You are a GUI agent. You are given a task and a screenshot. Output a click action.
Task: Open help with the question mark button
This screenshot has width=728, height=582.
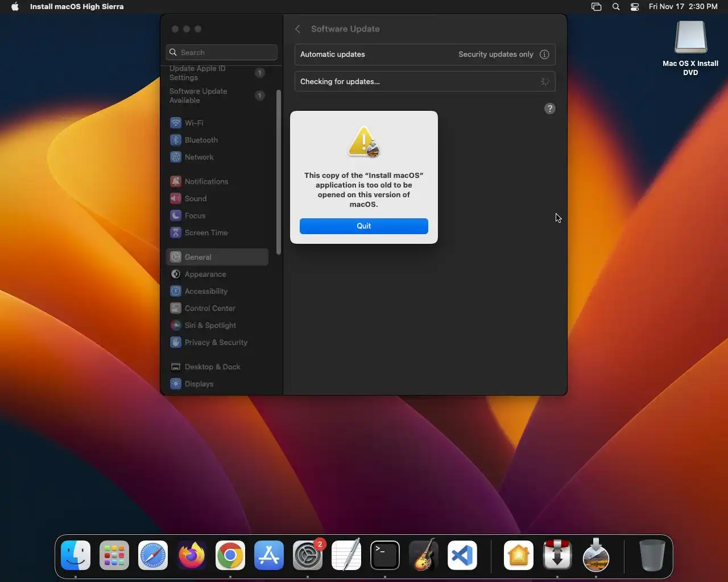point(550,109)
